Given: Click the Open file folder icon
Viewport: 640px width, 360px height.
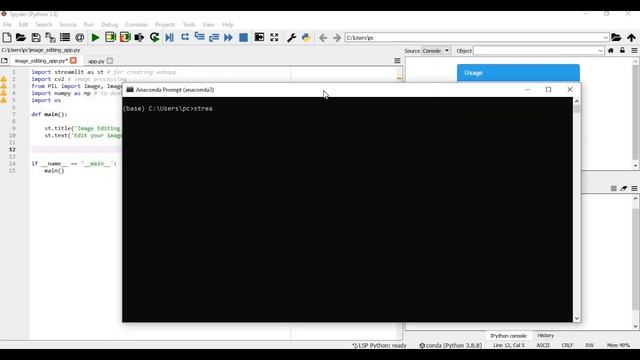Looking at the screenshot, I should tap(21, 38).
